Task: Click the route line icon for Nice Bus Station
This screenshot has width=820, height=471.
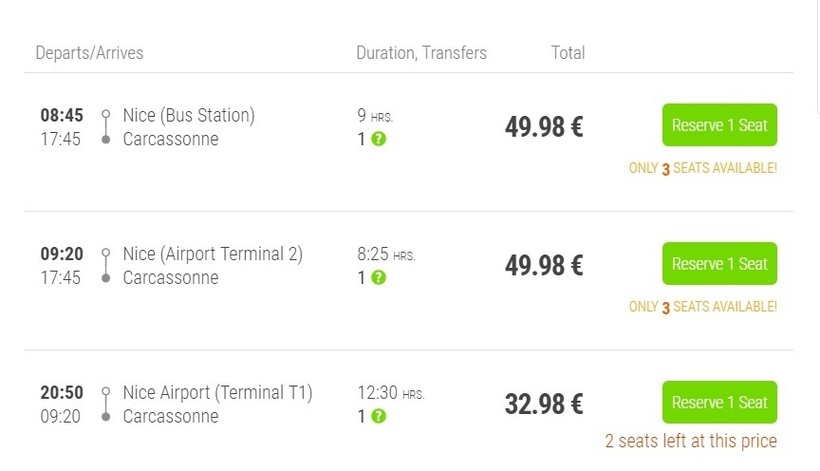Action: point(106,127)
